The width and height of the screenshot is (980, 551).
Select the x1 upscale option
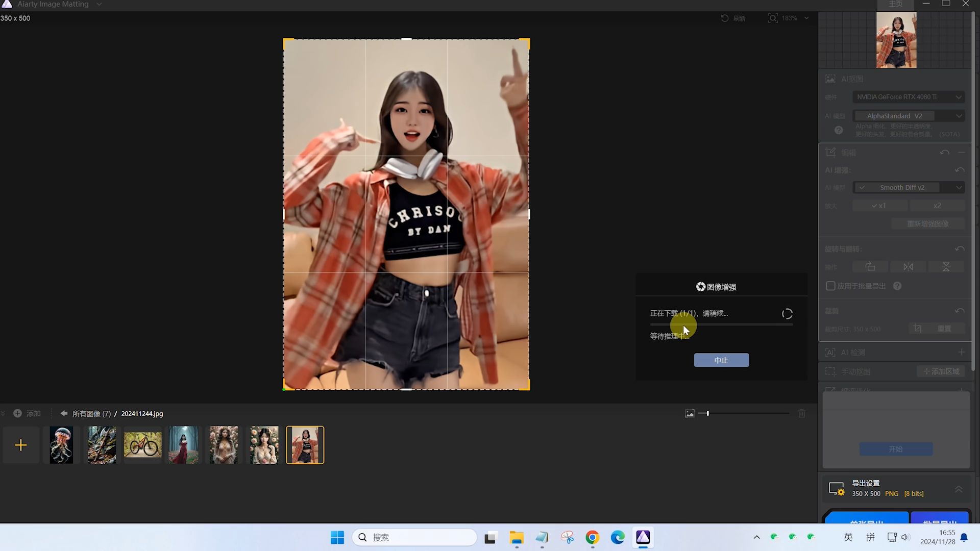880,206
